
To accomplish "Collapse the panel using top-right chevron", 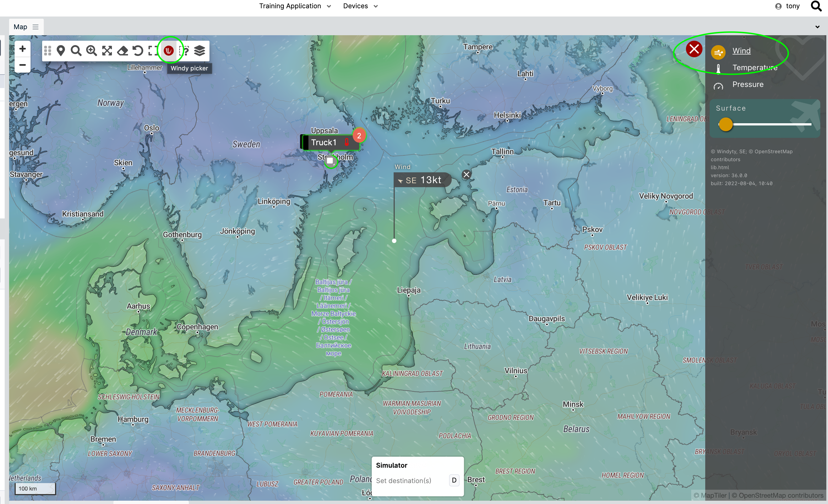I will pos(817,27).
